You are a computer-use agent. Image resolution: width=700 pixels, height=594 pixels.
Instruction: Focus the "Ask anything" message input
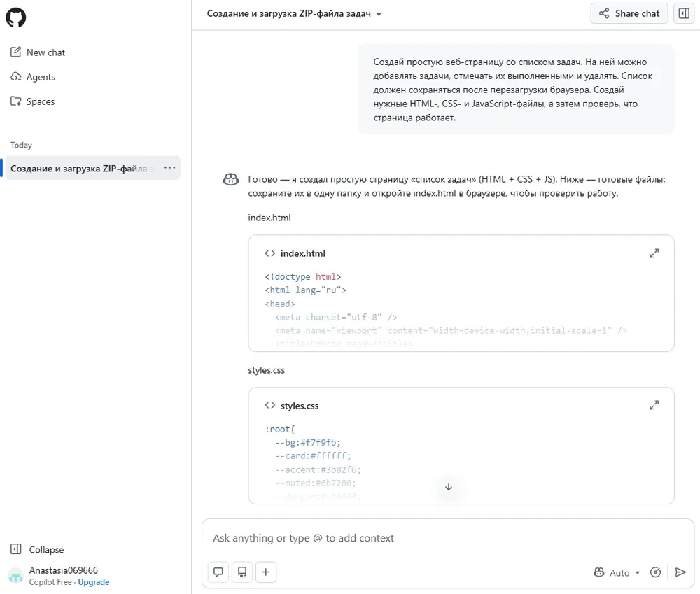pyautogui.click(x=448, y=538)
